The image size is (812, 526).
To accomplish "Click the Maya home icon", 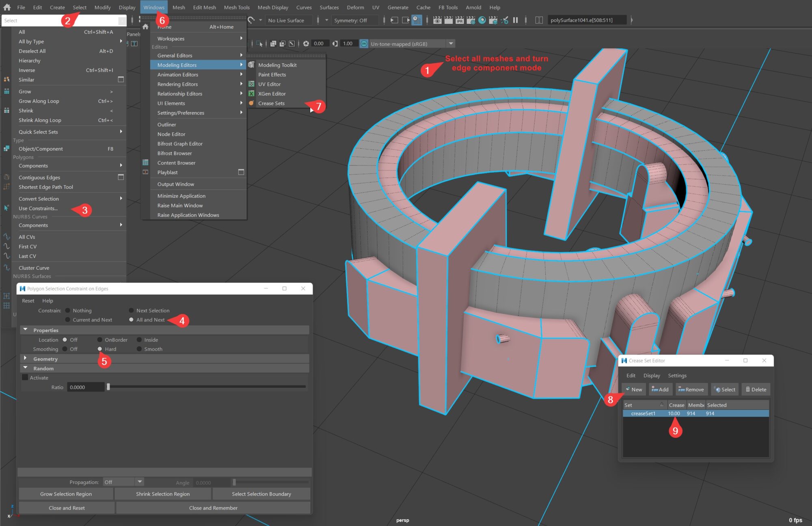I will click(x=7, y=7).
